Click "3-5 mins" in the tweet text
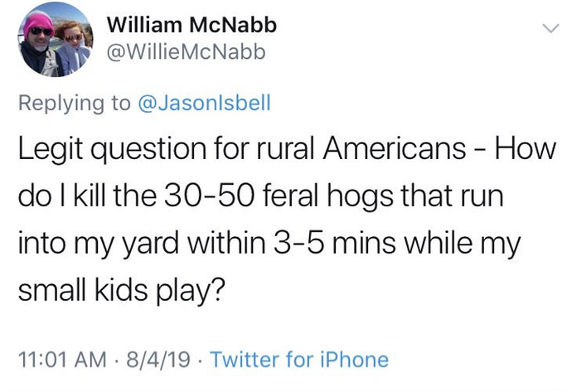572x392 pixels. (x=377, y=246)
